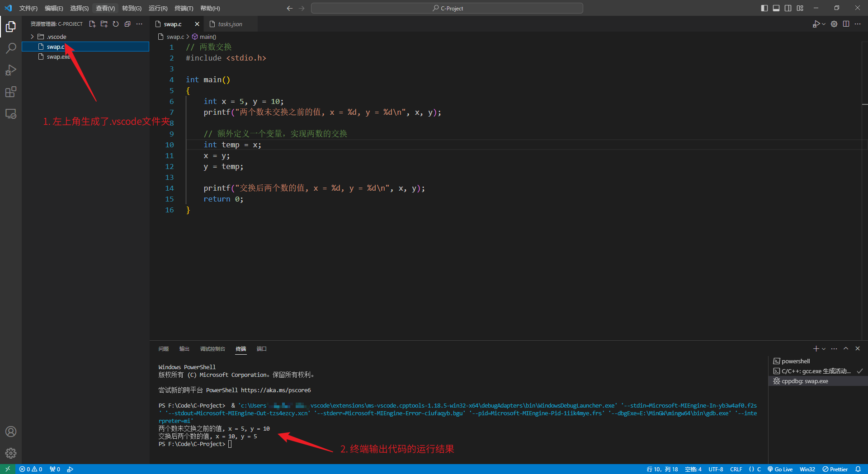The height and width of the screenshot is (474, 868).
Task: Collapse all folders in explorer
Action: 127,24
